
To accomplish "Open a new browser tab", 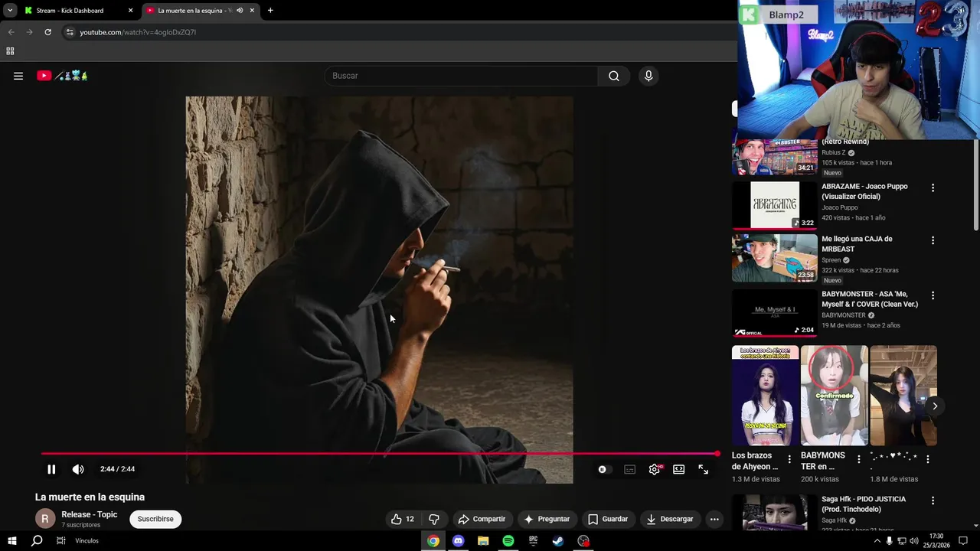I will (x=270, y=11).
